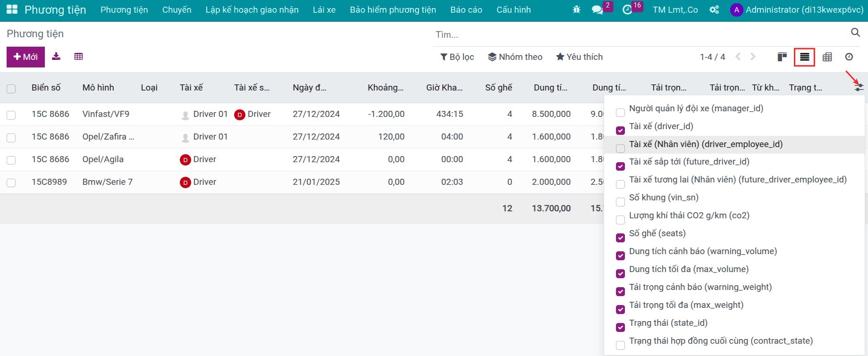Image resolution: width=868 pixels, height=356 pixels.
Task: Open the conversations chat icon
Action: click(x=597, y=10)
